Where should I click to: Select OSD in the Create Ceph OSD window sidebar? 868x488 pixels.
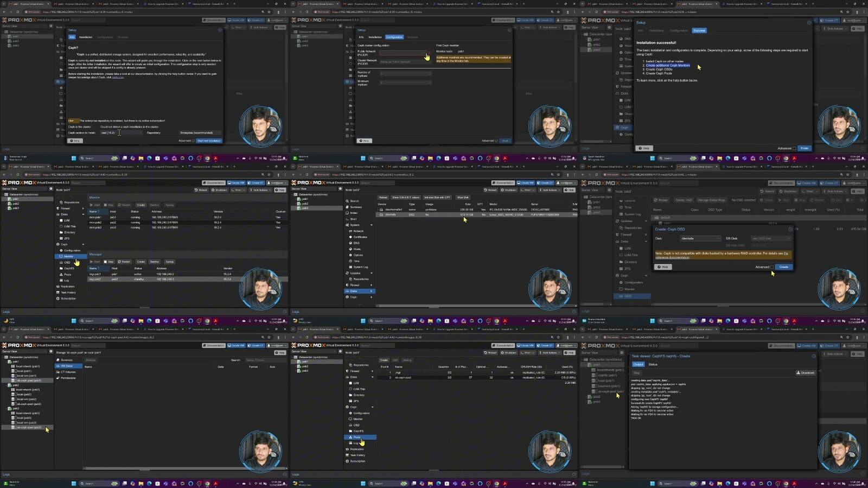click(x=632, y=296)
